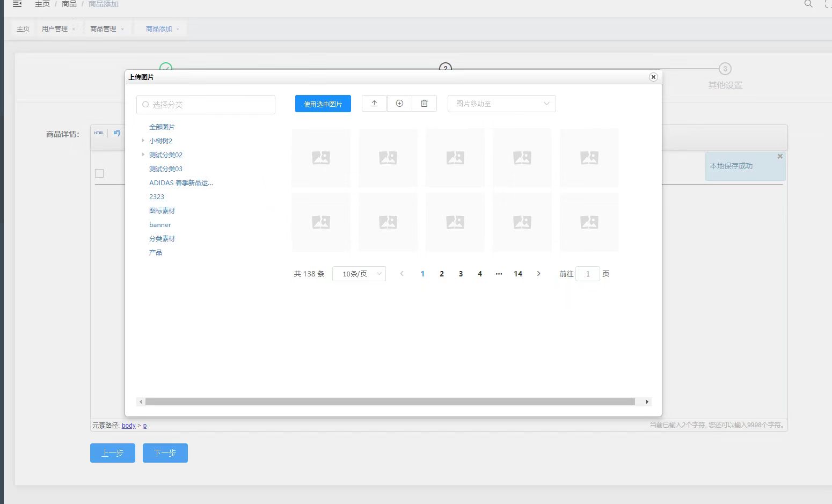Select the 2323 category

click(x=157, y=196)
